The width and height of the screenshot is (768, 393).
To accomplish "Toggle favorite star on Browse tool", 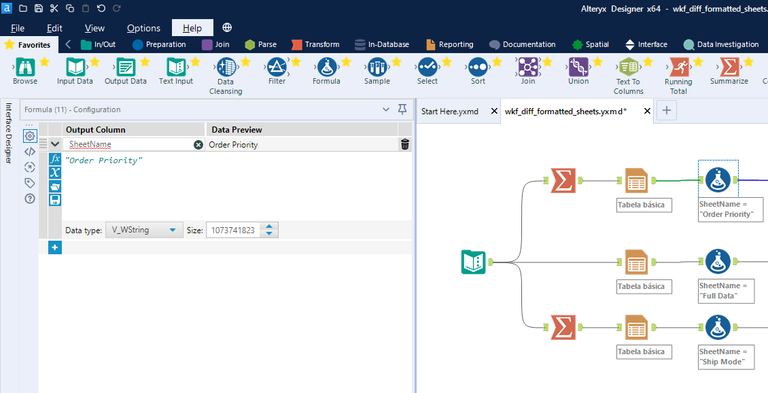I will (x=44, y=62).
